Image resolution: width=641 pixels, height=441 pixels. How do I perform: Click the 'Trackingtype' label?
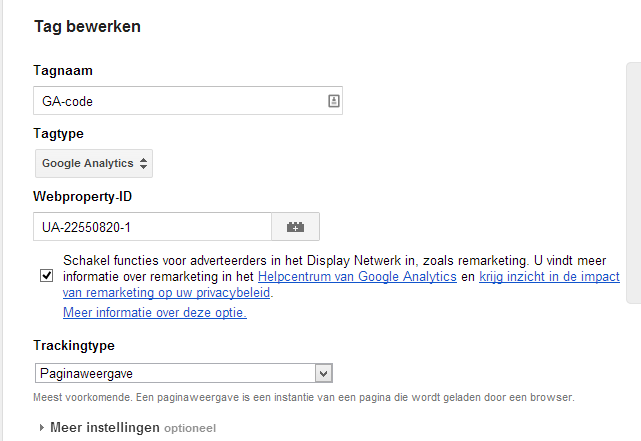[x=74, y=346]
